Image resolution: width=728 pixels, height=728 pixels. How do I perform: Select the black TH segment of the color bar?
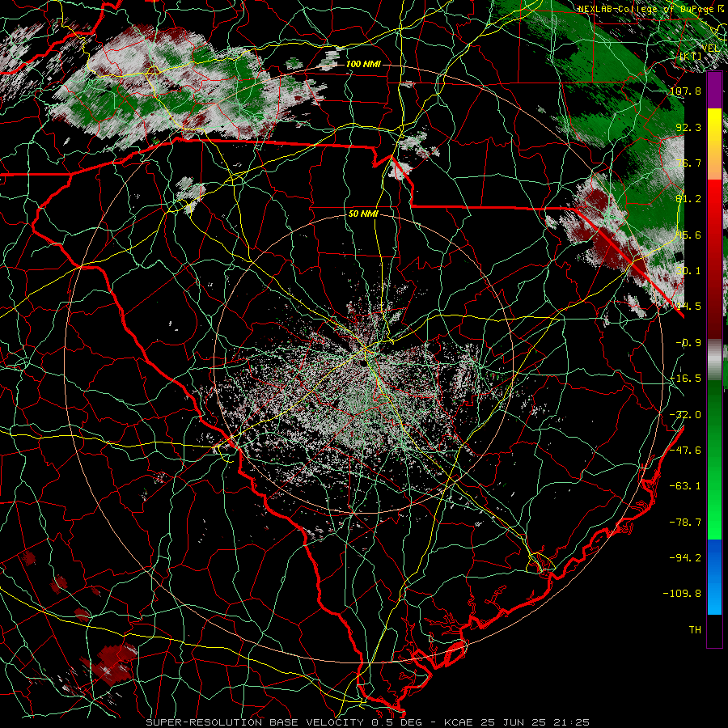tap(714, 630)
